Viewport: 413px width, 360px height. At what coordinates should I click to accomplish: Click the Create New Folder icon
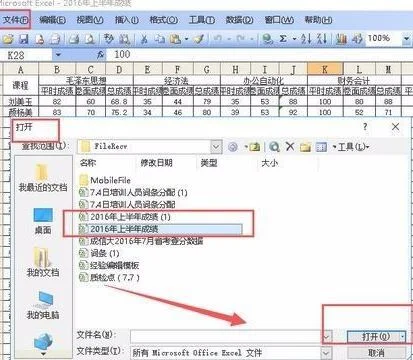(x=305, y=147)
